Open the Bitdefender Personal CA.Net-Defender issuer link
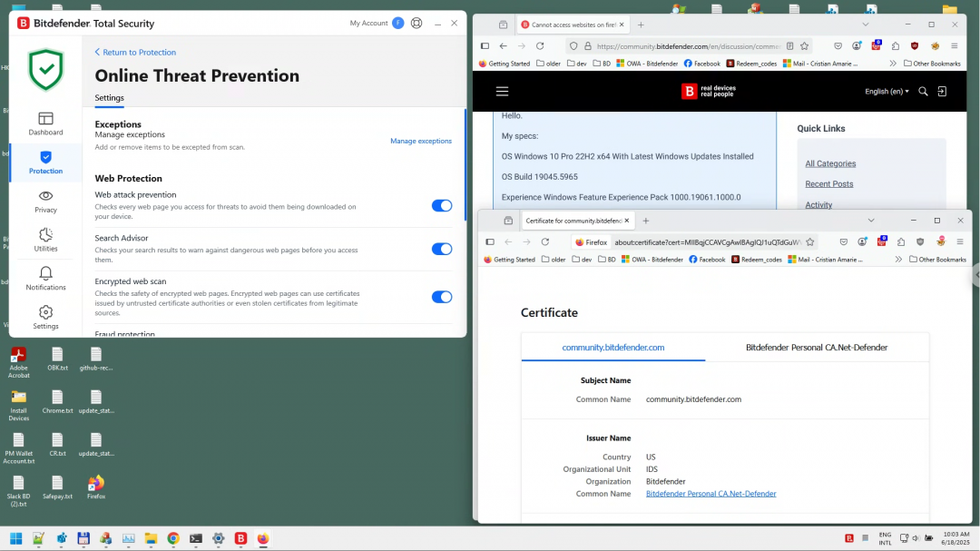Viewport: 980px width, 551px height. 710,494
